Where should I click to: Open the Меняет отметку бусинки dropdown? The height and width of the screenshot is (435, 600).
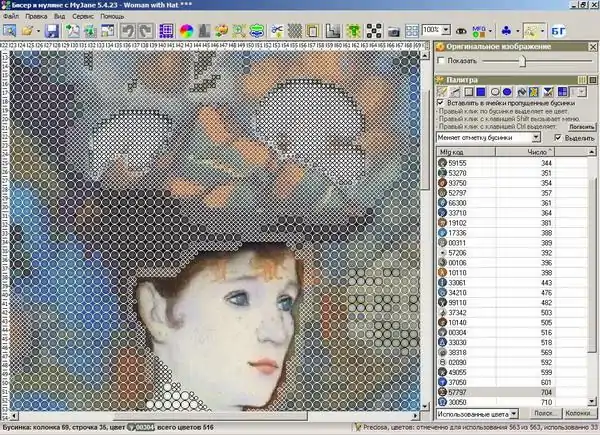[536, 137]
